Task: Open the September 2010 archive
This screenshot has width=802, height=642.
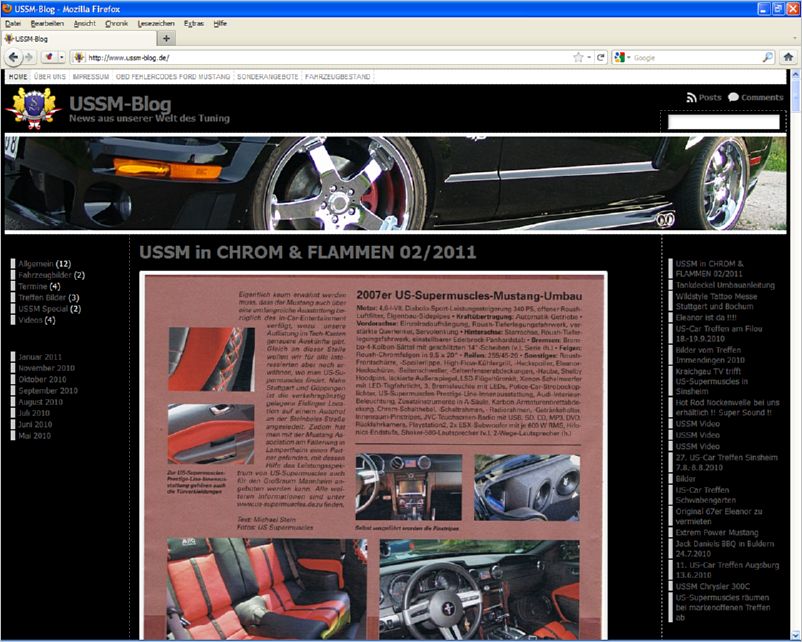Action: [x=48, y=391]
